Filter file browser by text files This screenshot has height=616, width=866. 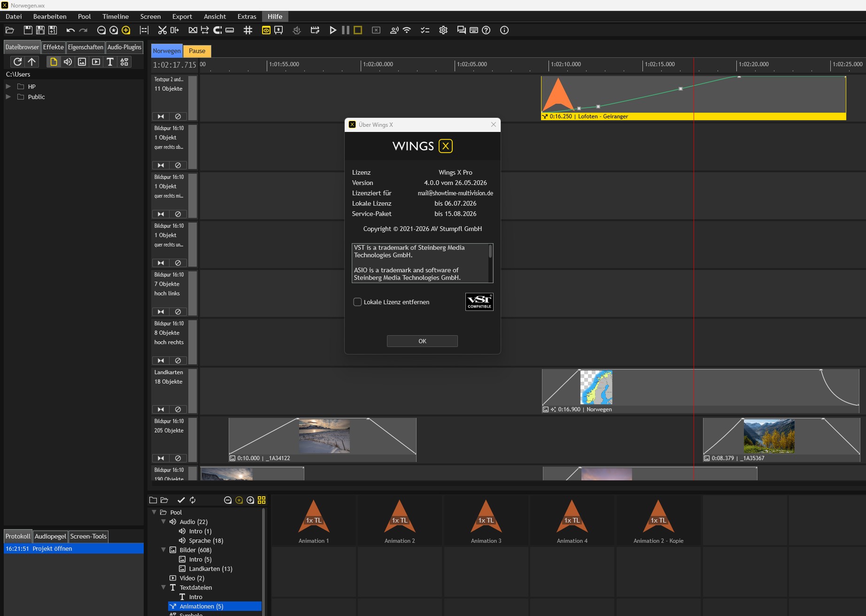[110, 62]
